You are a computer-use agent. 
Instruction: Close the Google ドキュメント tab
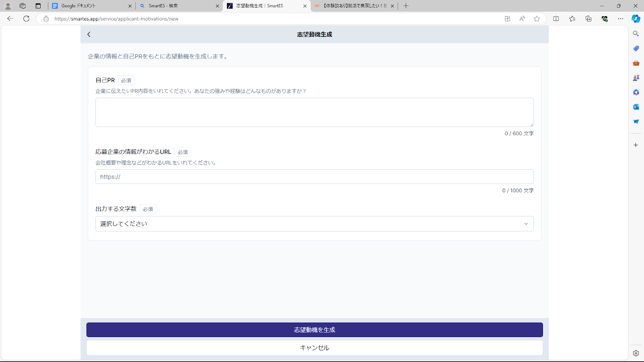pyautogui.click(x=130, y=6)
